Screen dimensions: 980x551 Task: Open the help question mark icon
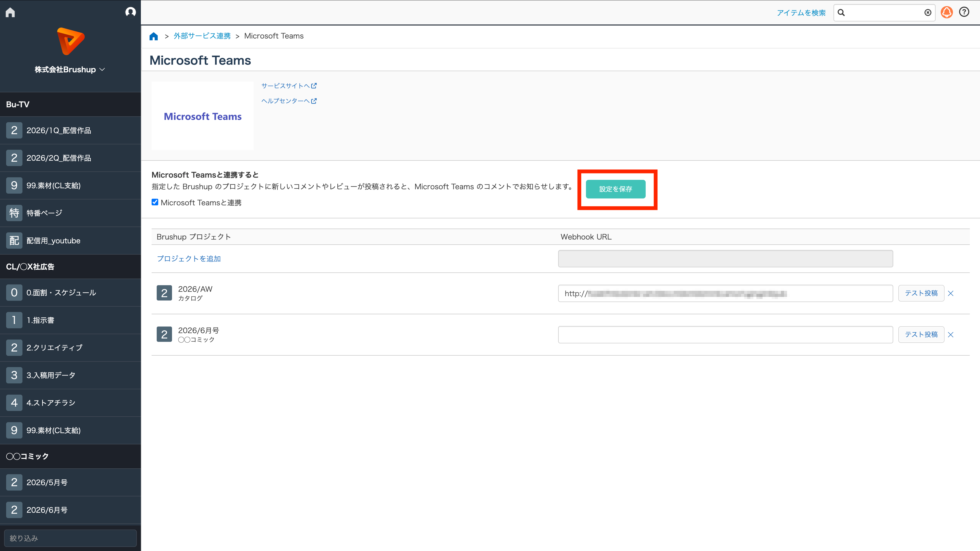[x=964, y=12]
